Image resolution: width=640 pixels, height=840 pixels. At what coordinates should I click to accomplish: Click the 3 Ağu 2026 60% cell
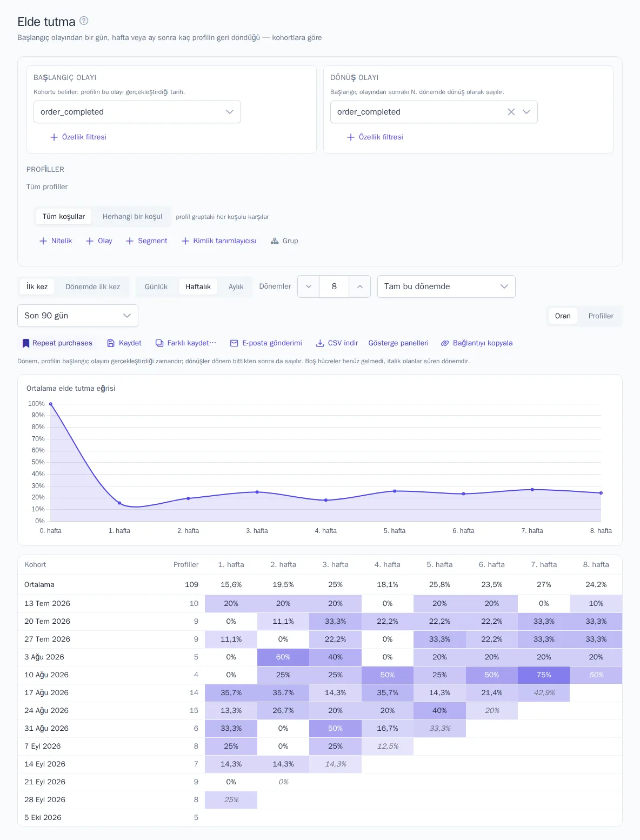[283, 657]
